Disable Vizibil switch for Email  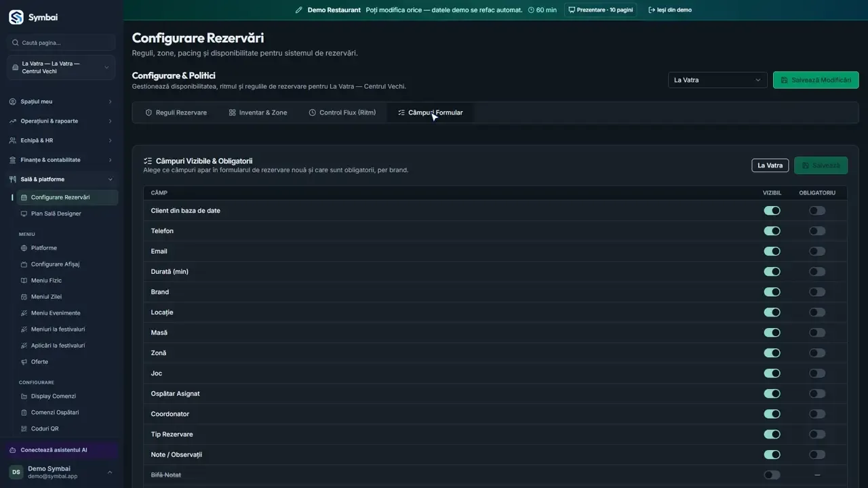(772, 251)
